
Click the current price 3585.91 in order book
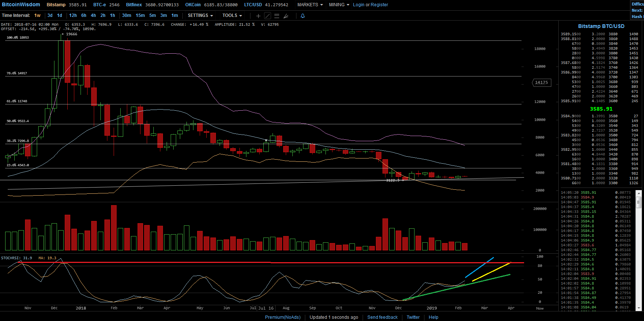click(x=601, y=109)
